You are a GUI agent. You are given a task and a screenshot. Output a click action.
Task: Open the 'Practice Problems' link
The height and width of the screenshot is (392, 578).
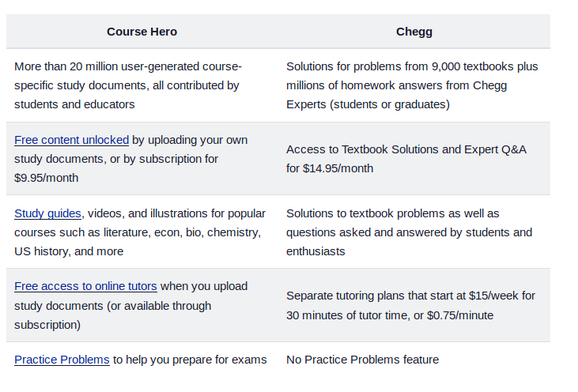coord(62,360)
